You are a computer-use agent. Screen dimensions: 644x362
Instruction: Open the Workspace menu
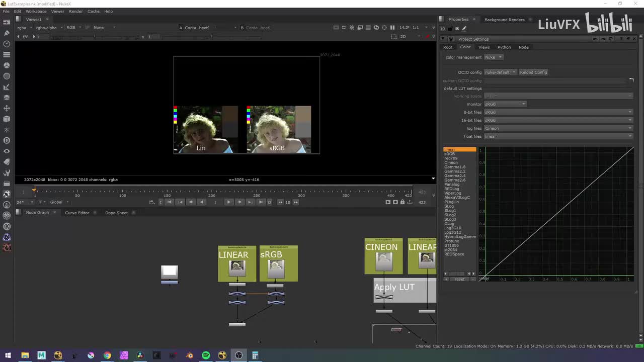[36, 11]
